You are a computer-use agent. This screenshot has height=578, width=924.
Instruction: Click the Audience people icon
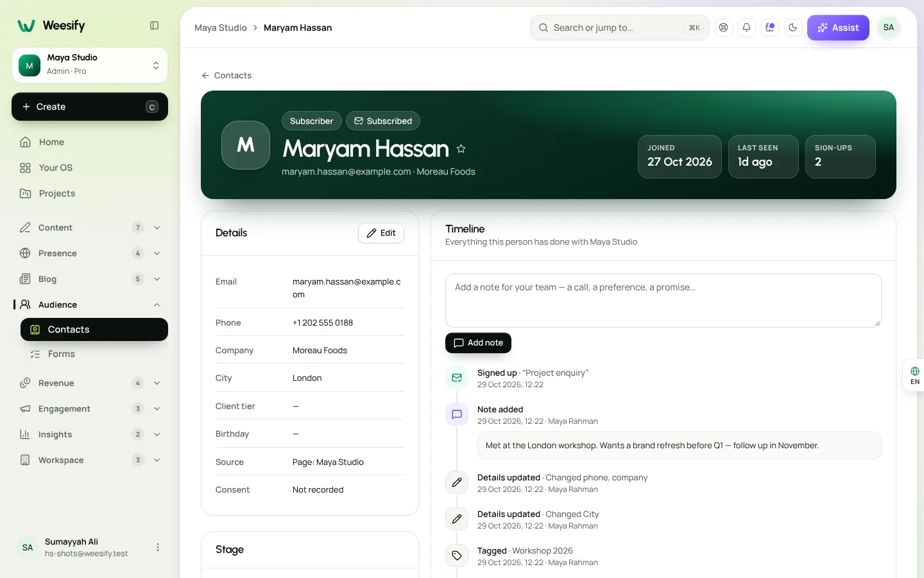pyautogui.click(x=25, y=304)
